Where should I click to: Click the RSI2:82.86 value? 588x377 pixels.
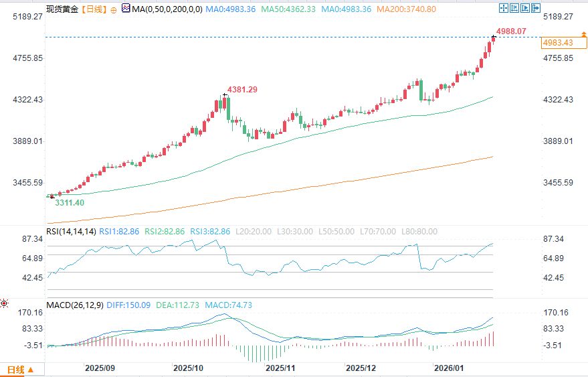tap(165, 232)
